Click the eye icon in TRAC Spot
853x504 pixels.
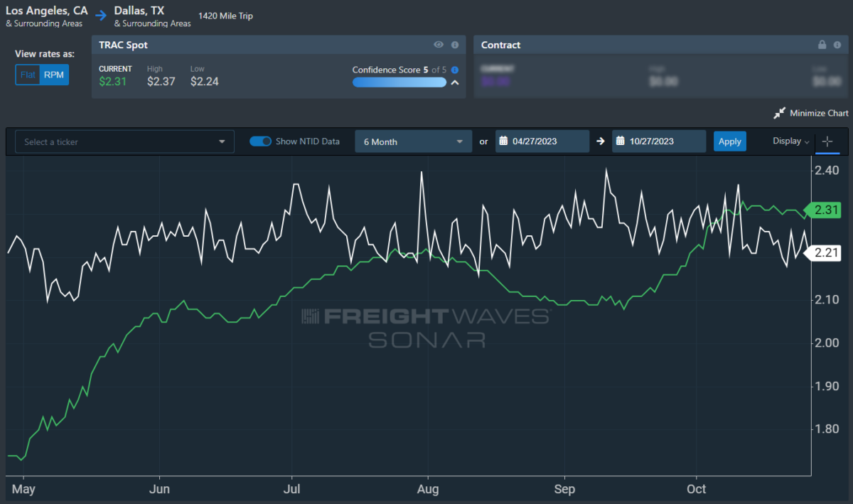439,45
